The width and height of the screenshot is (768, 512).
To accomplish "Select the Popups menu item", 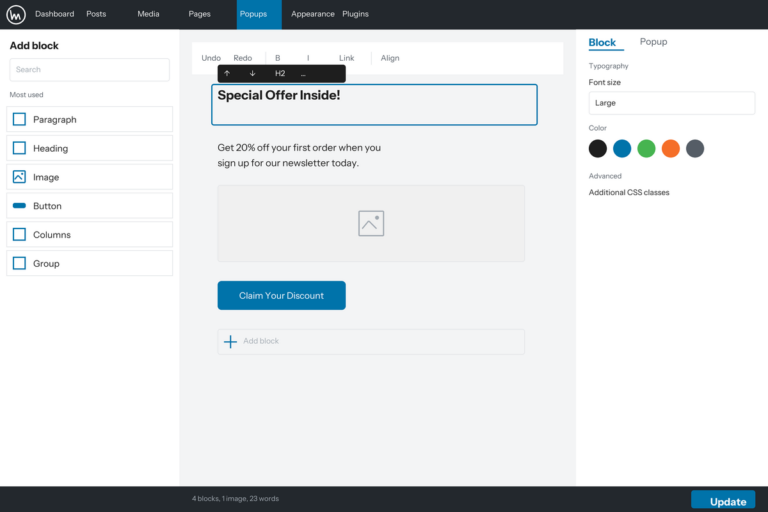I will click(x=259, y=14).
